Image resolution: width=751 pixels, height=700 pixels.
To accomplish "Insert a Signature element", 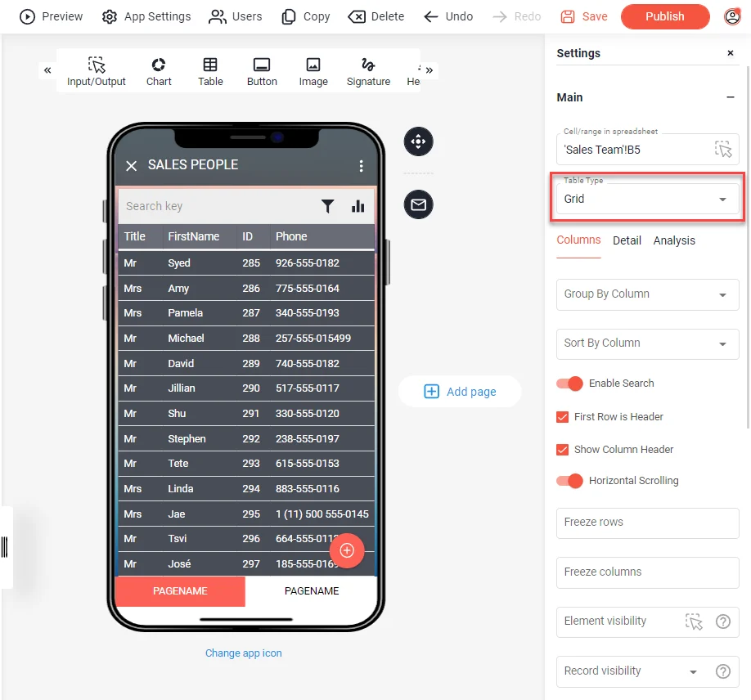I will [x=368, y=71].
